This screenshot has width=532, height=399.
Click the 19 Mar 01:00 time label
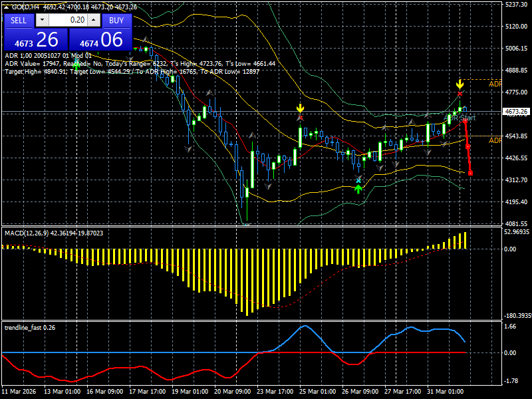pos(190,391)
